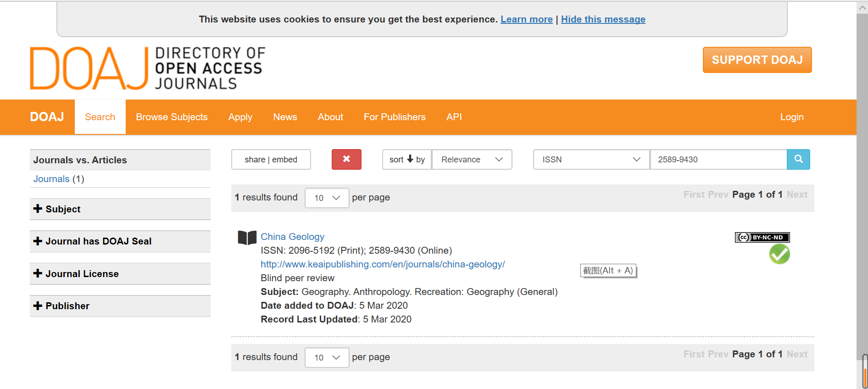
Task: Open the China Geology journal title
Action: coord(292,237)
